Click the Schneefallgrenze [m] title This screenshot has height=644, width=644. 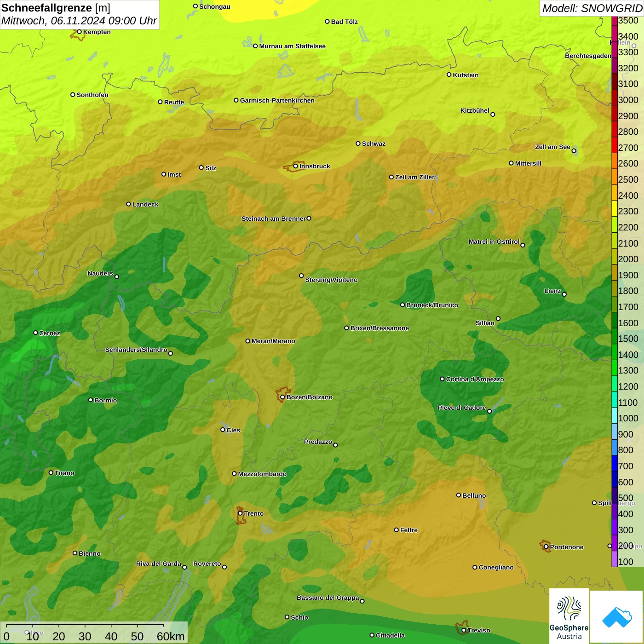pyautogui.click(x=56, y=8)
